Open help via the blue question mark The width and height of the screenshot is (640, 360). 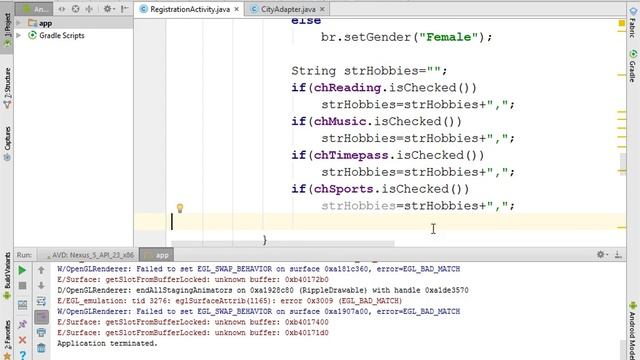click(23, 355)
